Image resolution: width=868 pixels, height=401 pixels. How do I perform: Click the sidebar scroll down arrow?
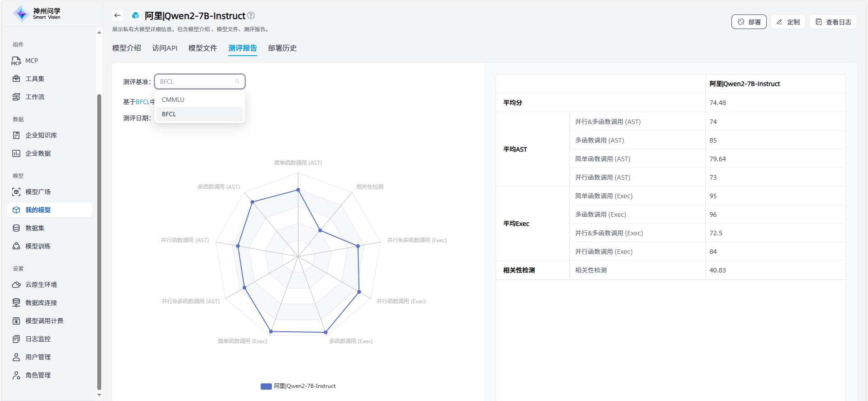pos(99,395)
